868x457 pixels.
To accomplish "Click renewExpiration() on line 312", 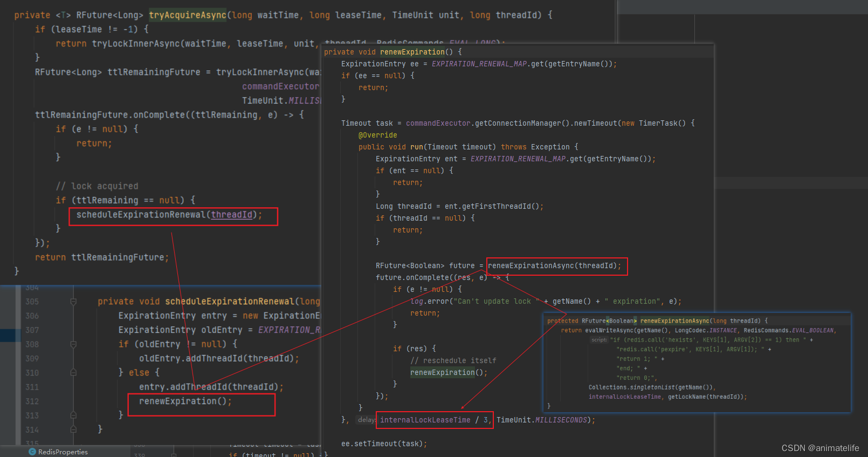I will 185,401.
